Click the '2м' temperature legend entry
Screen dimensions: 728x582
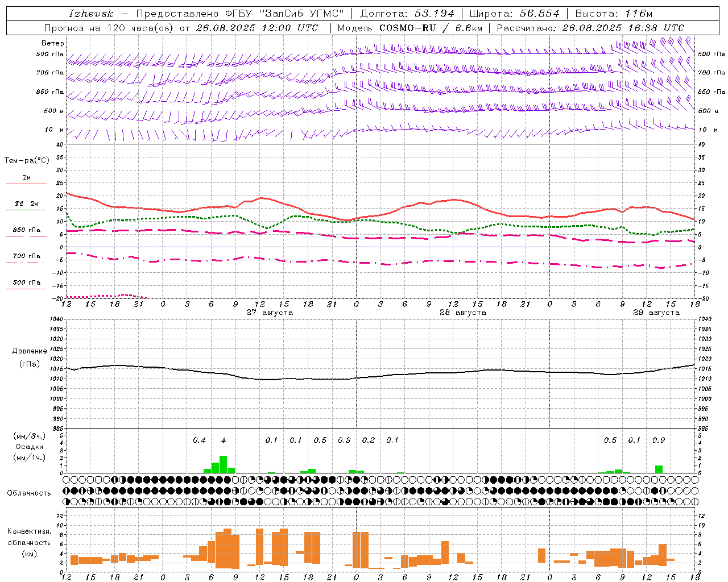point(27,178)
